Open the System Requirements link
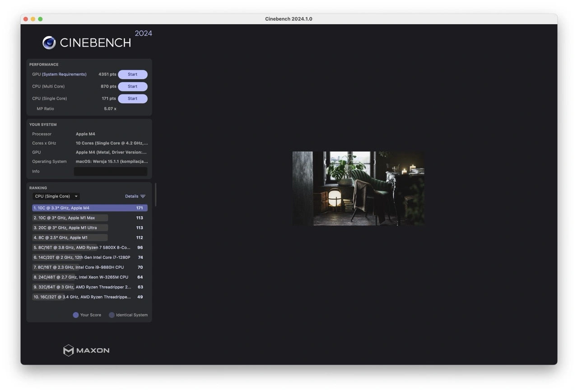 click(64, 75)
